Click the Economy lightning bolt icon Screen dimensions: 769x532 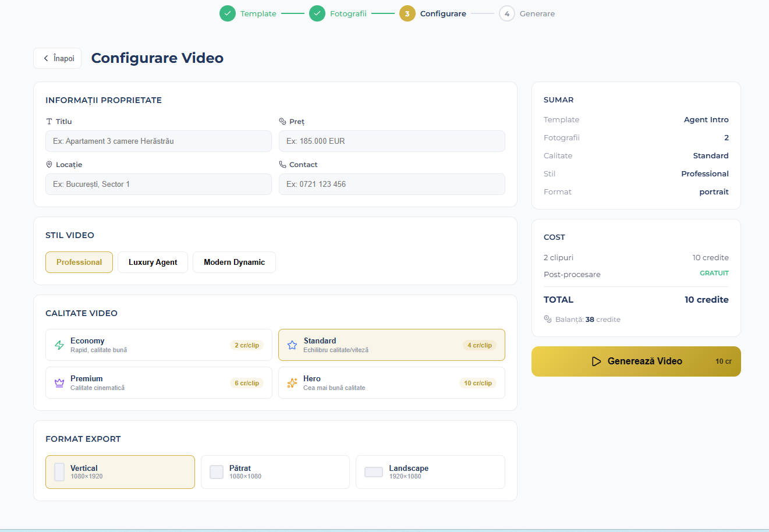tap(59, 345)
